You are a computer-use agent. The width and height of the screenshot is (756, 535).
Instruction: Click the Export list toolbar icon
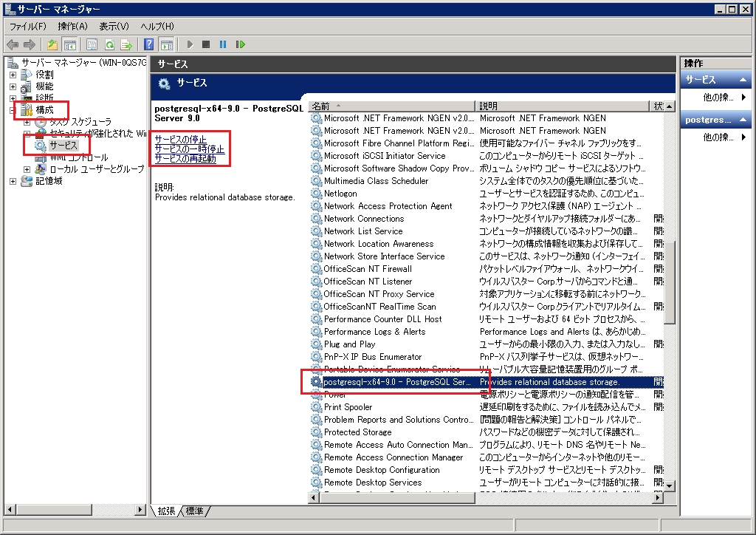[x=126, y=44]
